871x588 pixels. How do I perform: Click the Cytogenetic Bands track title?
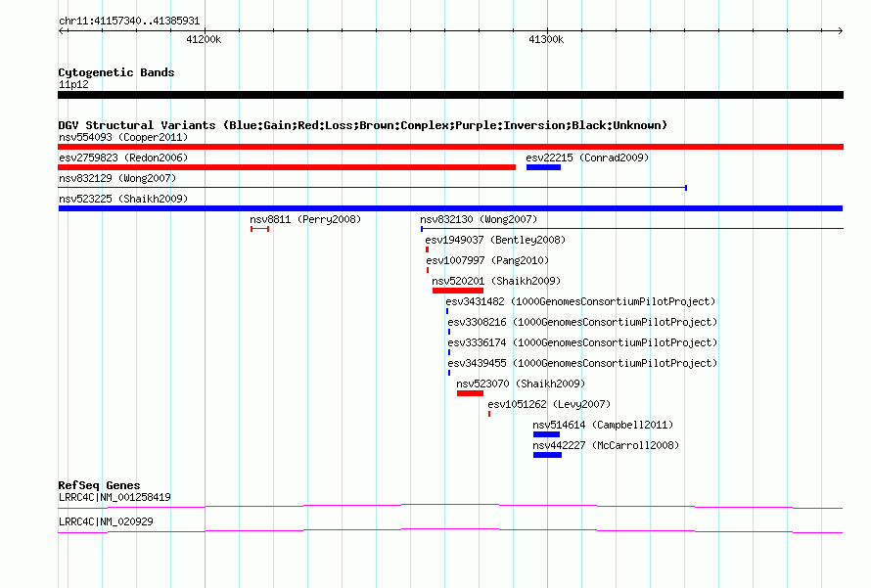pyautogui.click(x=116, y=72)
